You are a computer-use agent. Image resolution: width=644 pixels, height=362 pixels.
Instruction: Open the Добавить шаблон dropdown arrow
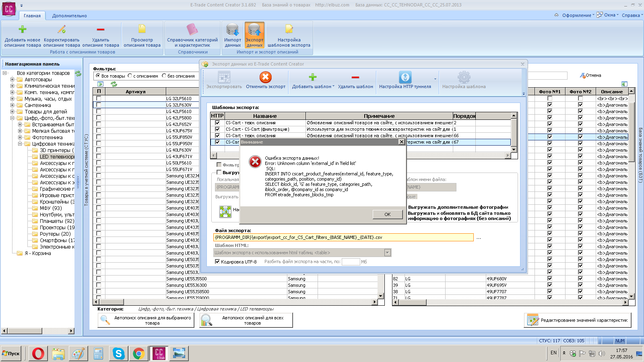334,86
